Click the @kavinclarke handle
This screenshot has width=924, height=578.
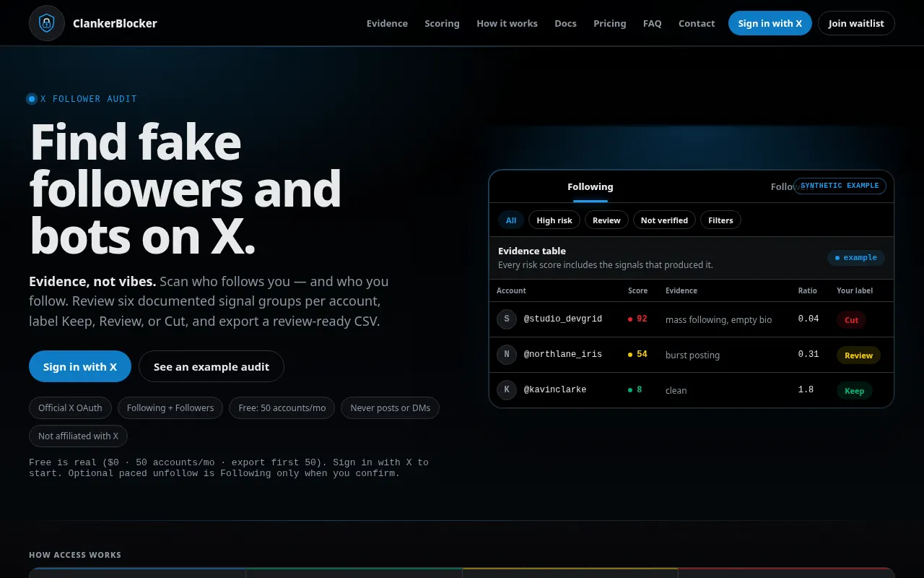click(x=555, y=390)
